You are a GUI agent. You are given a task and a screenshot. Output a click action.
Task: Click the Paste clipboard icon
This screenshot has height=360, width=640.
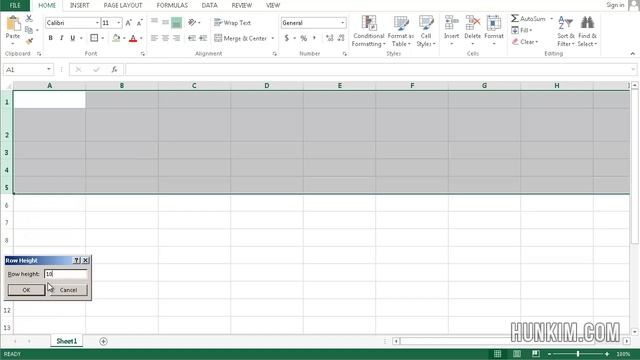pos(13,24)
